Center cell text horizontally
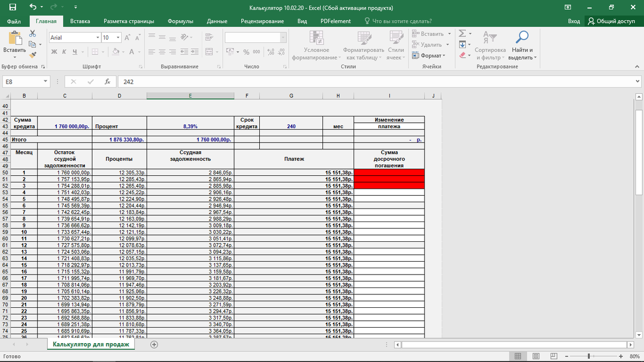 click(x=162, y=52)
